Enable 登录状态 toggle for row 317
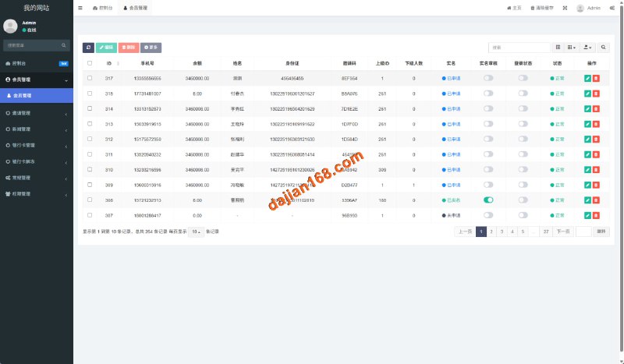Image resolution: width=624 pixels, height=364 pixels. point(523,79)
